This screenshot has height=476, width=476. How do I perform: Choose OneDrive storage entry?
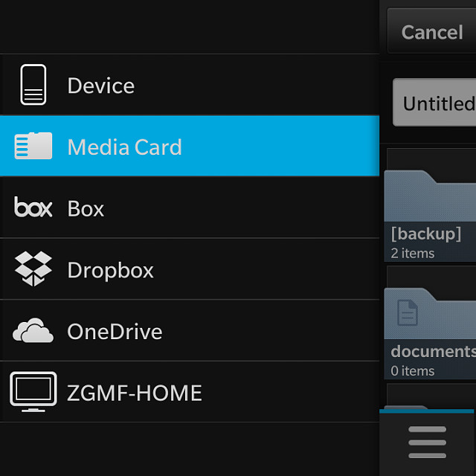tap(190, 330)
